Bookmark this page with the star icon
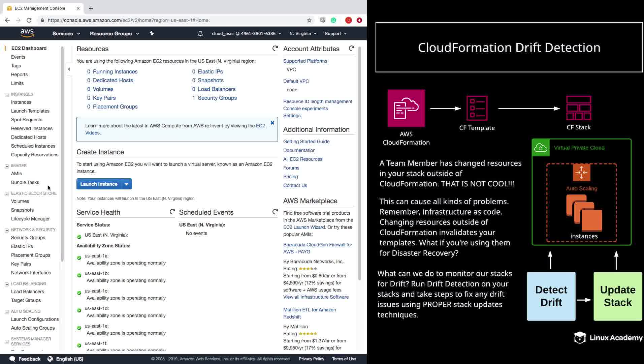 coord(309,20)
